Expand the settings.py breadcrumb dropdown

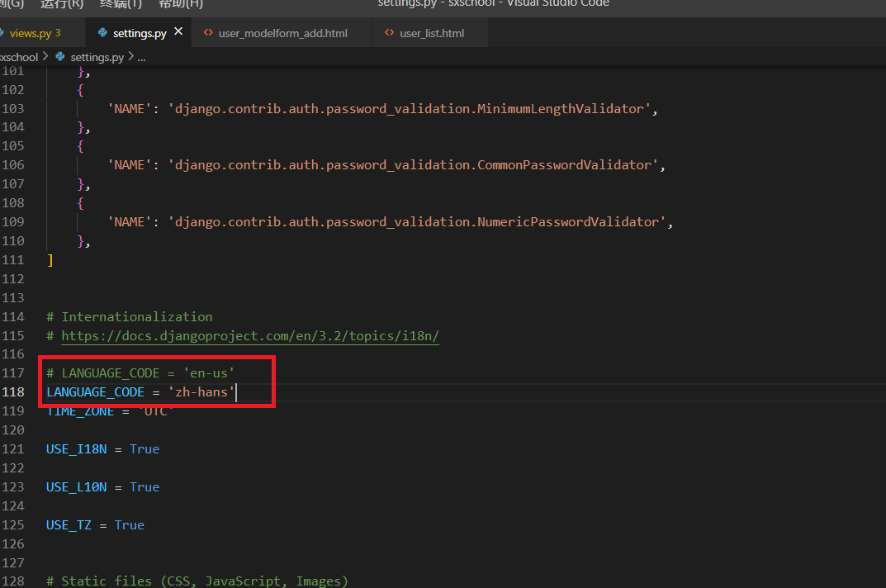click(97, 57)
